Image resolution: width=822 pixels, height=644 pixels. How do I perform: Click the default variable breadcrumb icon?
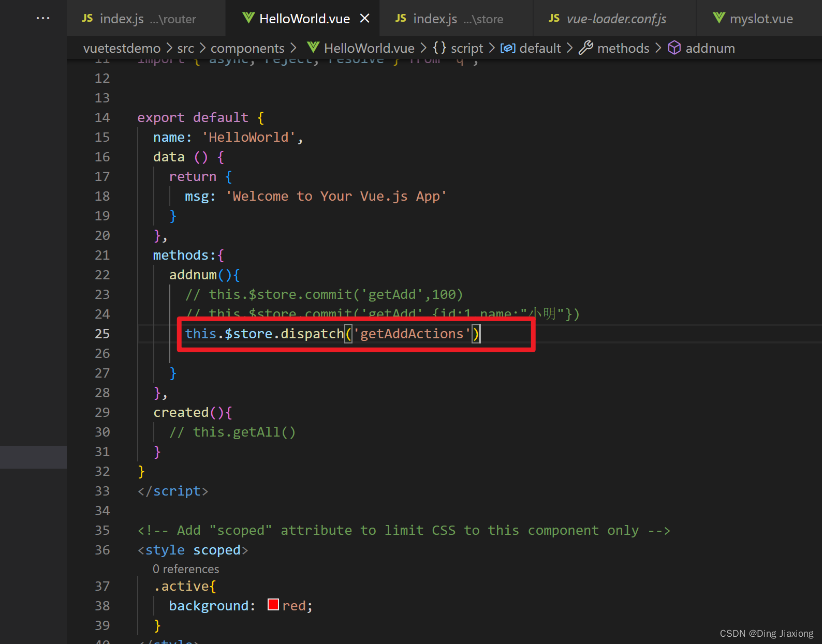[508, 48]
